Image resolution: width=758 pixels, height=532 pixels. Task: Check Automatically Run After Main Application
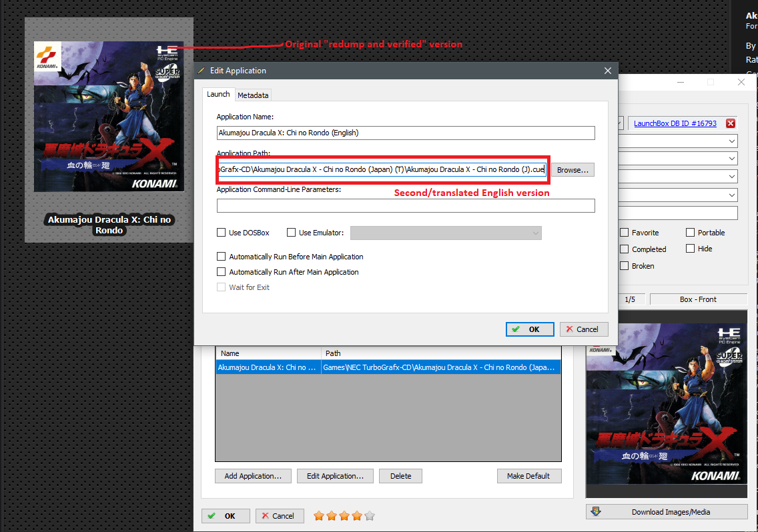(222, 271)
